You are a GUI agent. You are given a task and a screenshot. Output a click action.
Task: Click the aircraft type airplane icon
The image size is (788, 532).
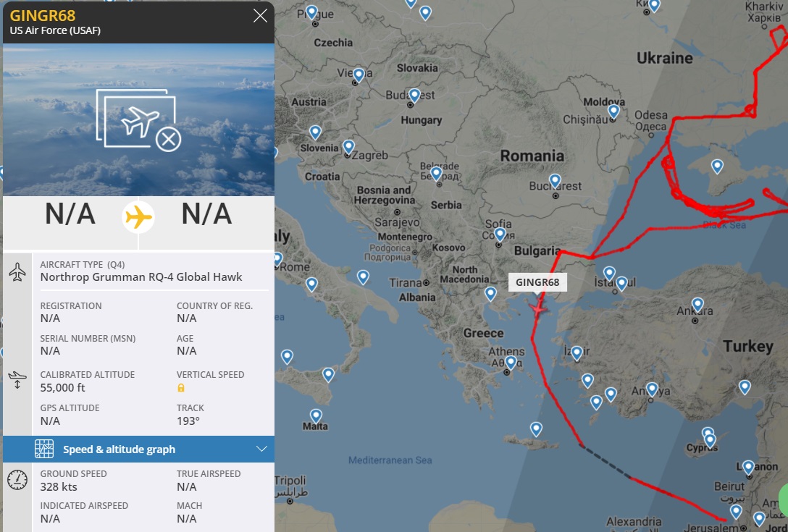[17, 271]
